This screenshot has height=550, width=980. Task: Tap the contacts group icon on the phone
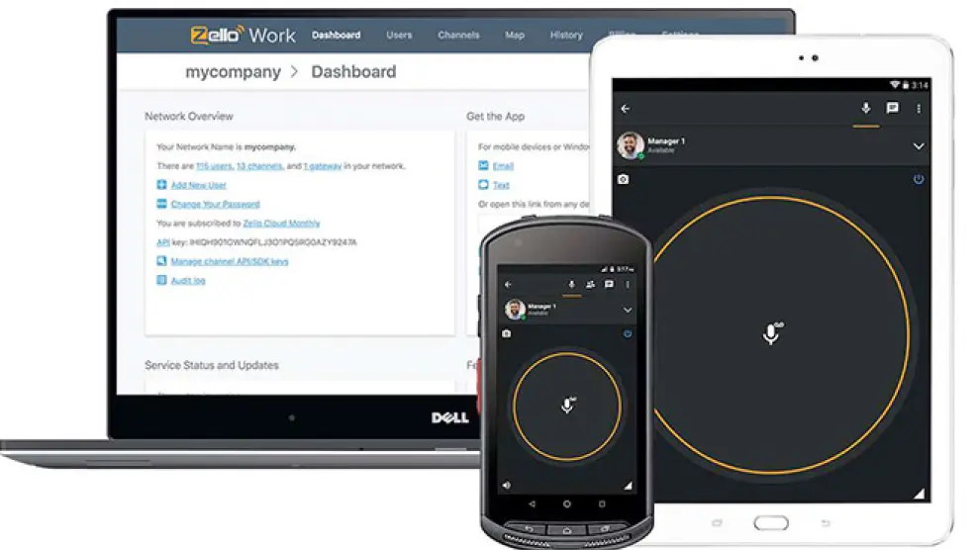click(x=590, y=284)
